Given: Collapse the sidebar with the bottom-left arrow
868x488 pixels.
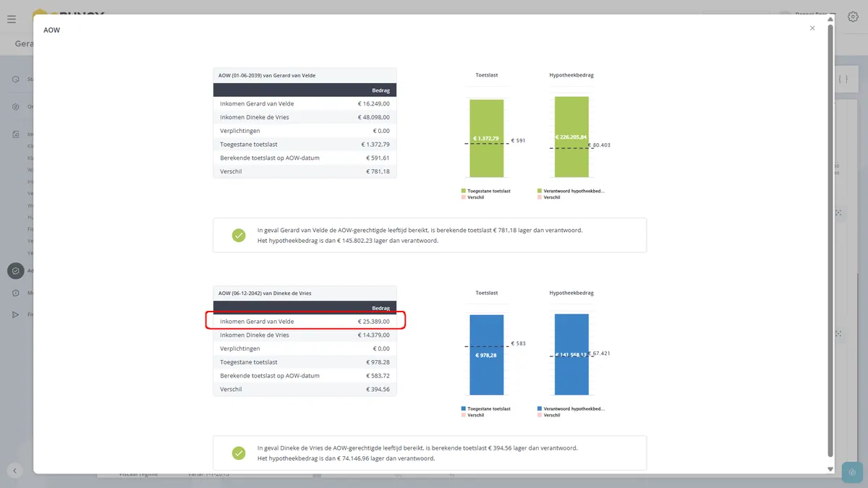Looking at the screenshot, I should [x=15, y=471].
